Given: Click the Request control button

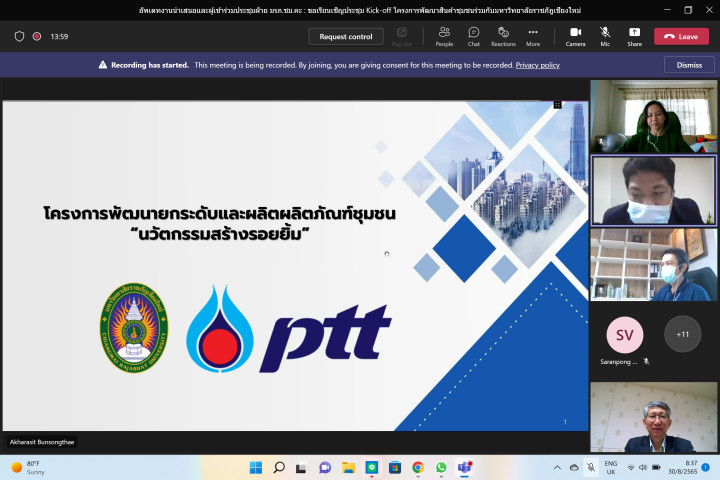Looking at the screenshot, I should (346, 36).
